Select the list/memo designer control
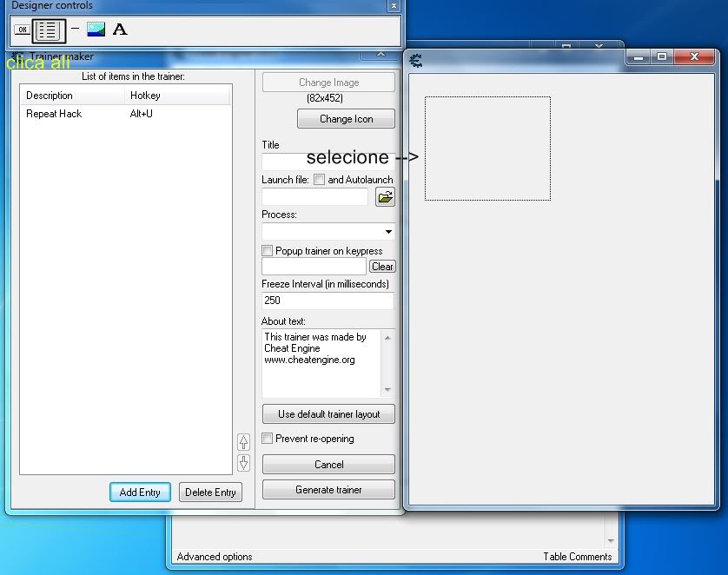 pyautogui.click(x=50, y=30)
